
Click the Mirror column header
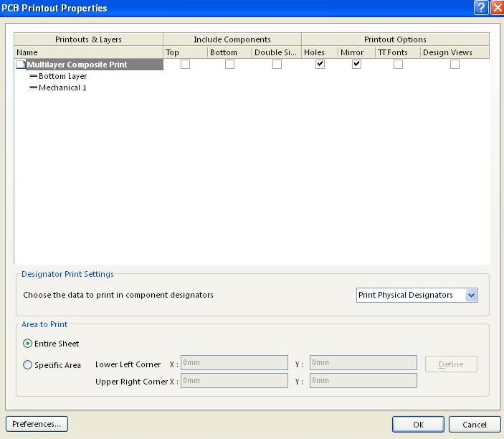point(356,52)
